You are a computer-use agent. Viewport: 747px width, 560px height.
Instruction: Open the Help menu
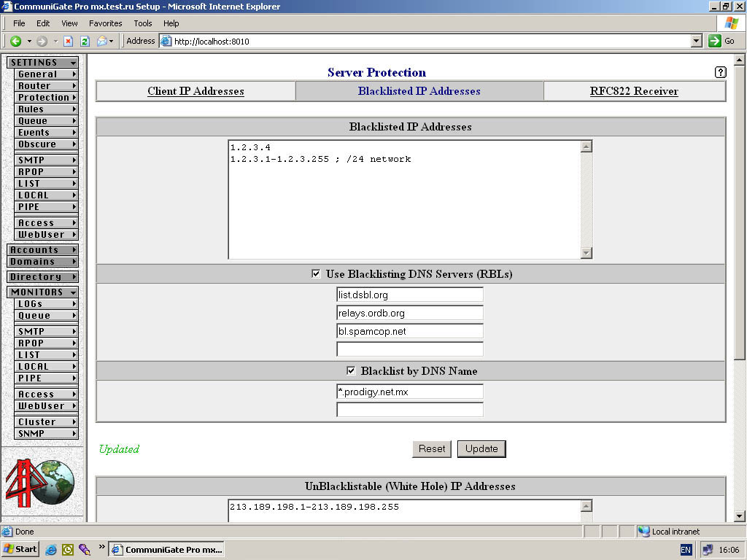point(171,23)
